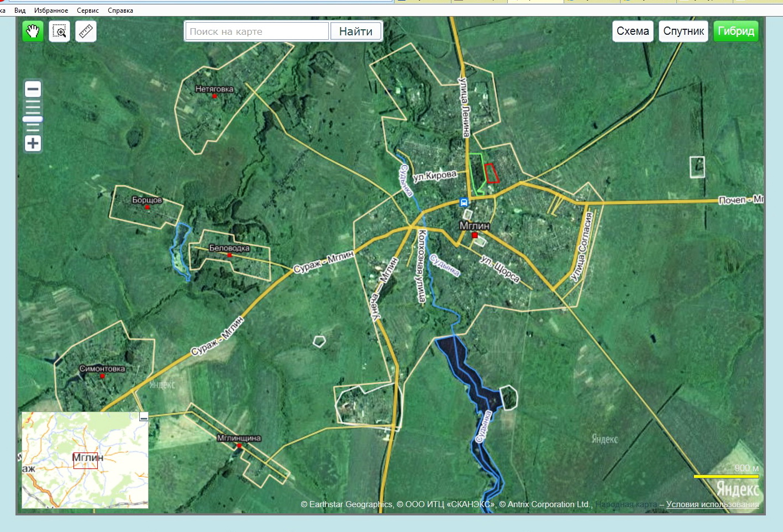The width and height of the screenshot is (783, 532).
Task: Click the Мглин town red marker
Action: point(474,235)
